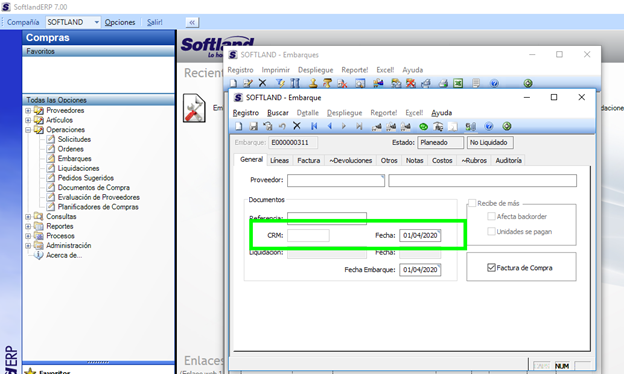Screen dimensions: 624x374
Task: Click the delete X icon in Embarque toolbar
Action: [x=296, y=126]
